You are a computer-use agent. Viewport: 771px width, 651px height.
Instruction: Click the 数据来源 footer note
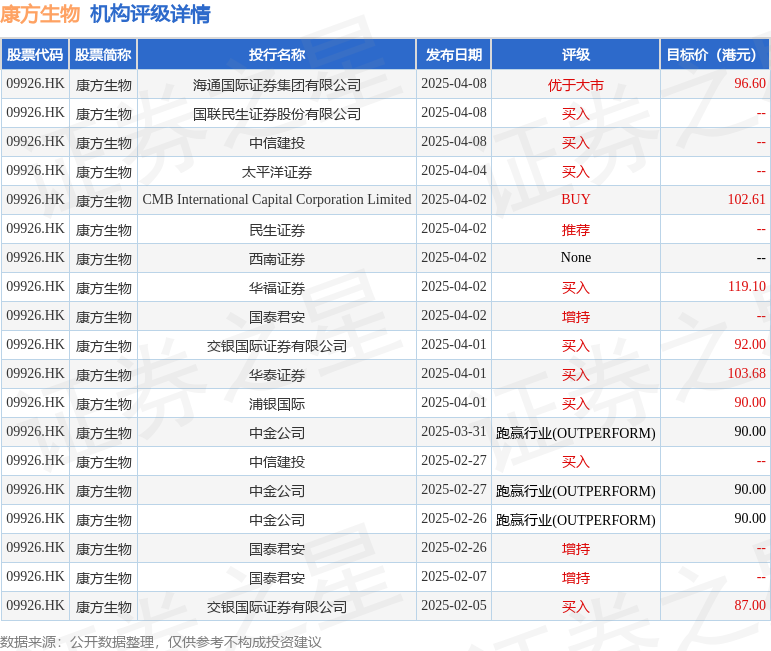click(160, 642)
